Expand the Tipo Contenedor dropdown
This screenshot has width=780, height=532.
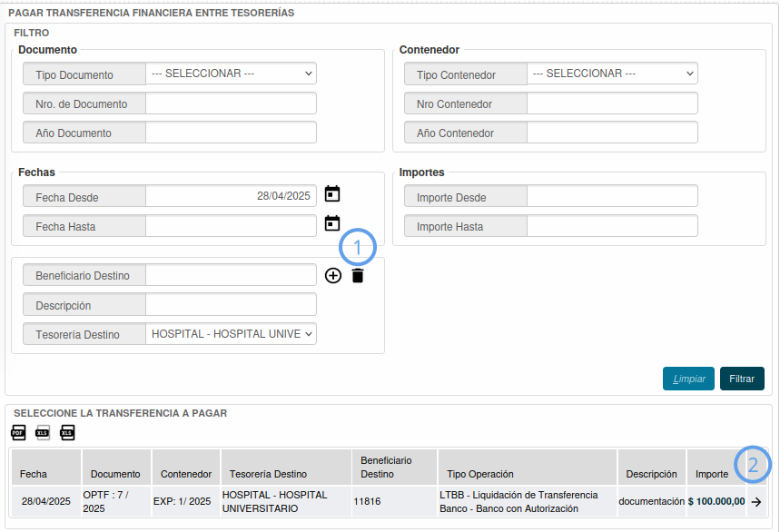[x=613, y=74]
